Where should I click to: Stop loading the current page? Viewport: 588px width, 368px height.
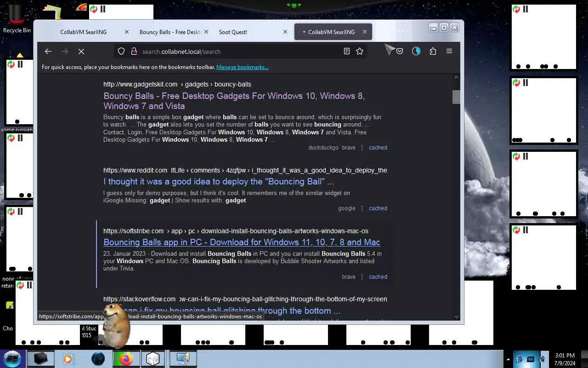(81, 52)
